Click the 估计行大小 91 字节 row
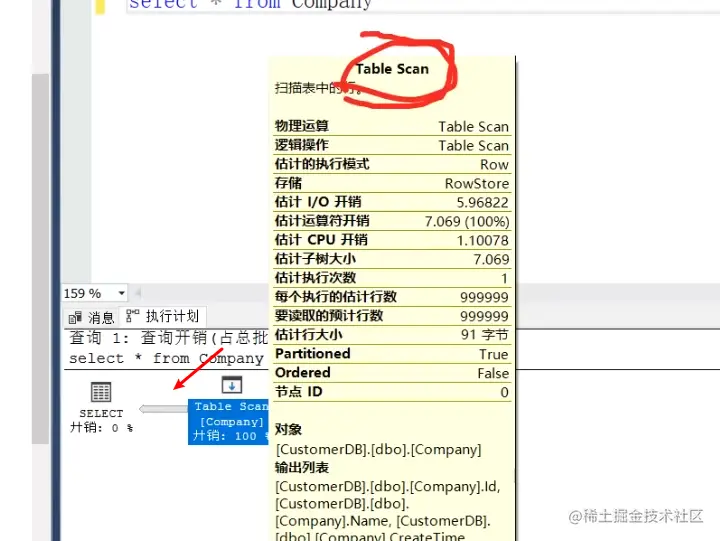 point(392,335)
